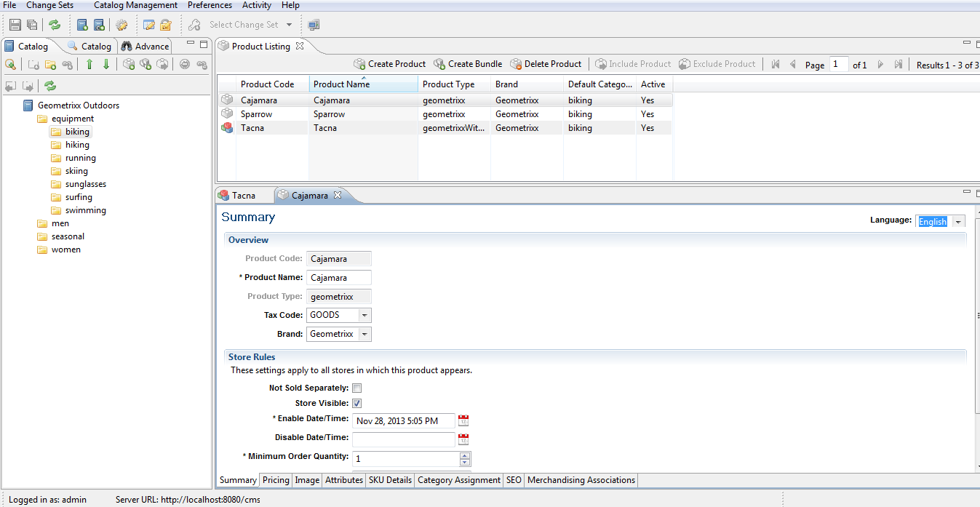Screen dimensions: 980x507
Task: Sort the listing by the Product Code column
Action: pyautogui.click(x=273, y=84)
